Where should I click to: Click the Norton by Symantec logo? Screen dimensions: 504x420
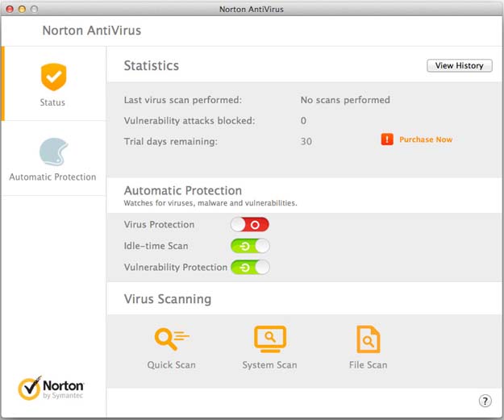pos(51,389)
